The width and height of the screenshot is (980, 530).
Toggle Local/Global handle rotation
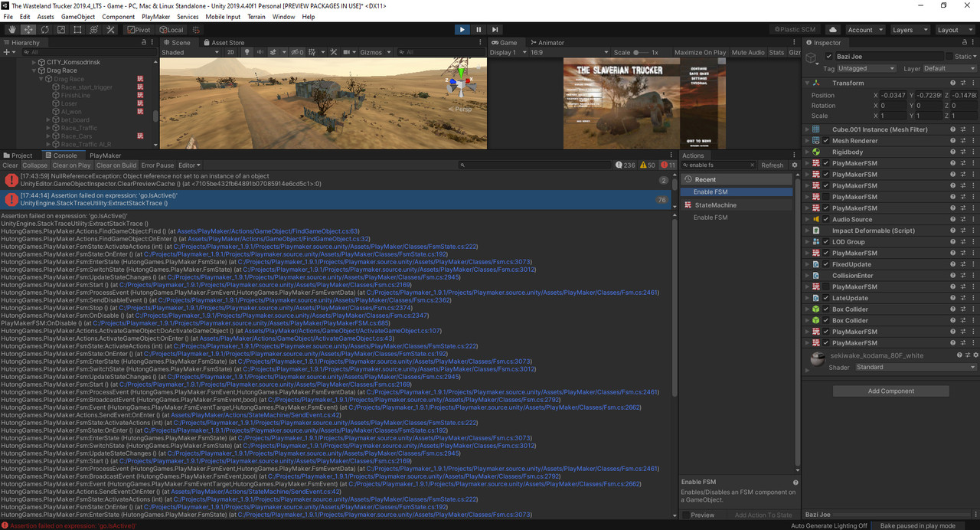coord(171,30)
